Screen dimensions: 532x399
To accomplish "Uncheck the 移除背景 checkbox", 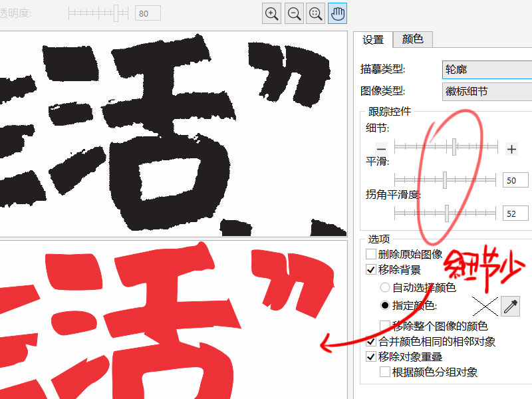I will click(x=371, y=270).
